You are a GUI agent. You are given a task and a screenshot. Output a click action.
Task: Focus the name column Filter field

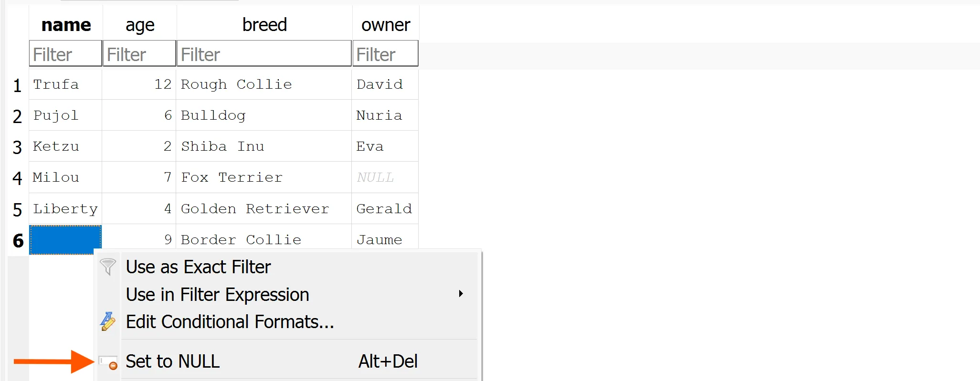(66, 54)
